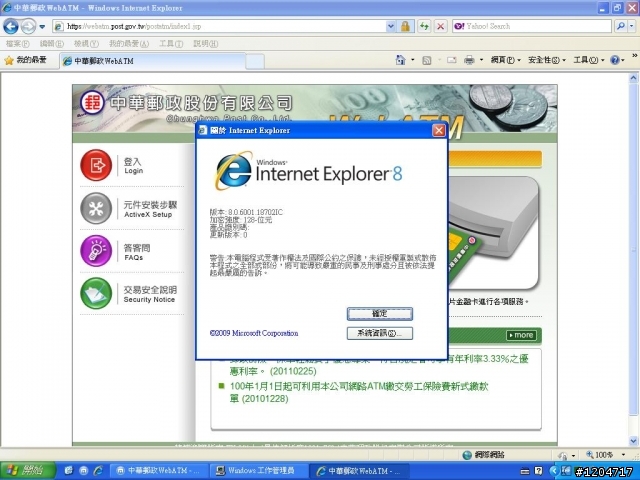The image size is (640, 480).
Task: Open the 答客問 FAQs link
Action: [137, 252]
